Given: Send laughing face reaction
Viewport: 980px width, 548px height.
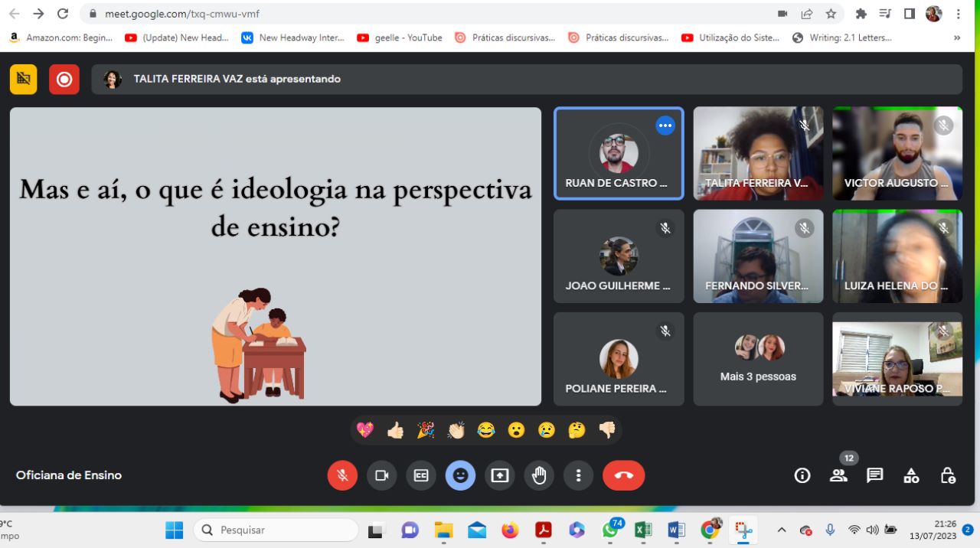Looking at the screenshot, I should [486, 430].
